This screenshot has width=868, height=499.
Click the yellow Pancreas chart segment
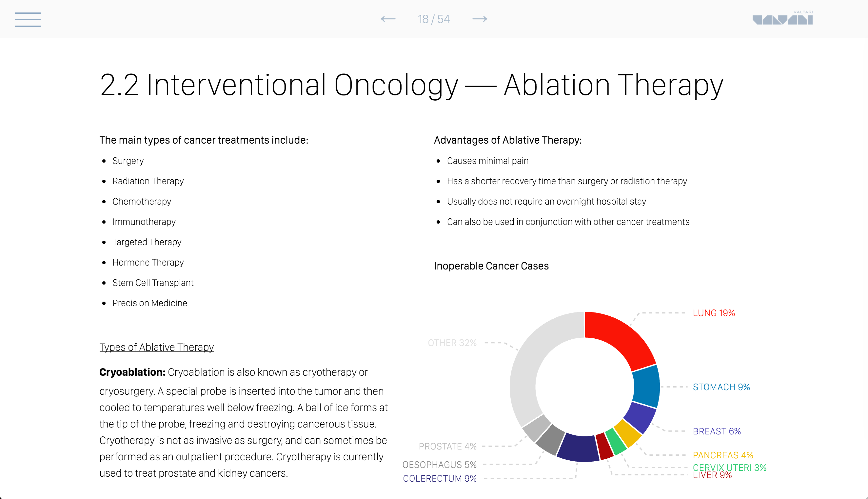pyautogui.click(x=627, y=433)
